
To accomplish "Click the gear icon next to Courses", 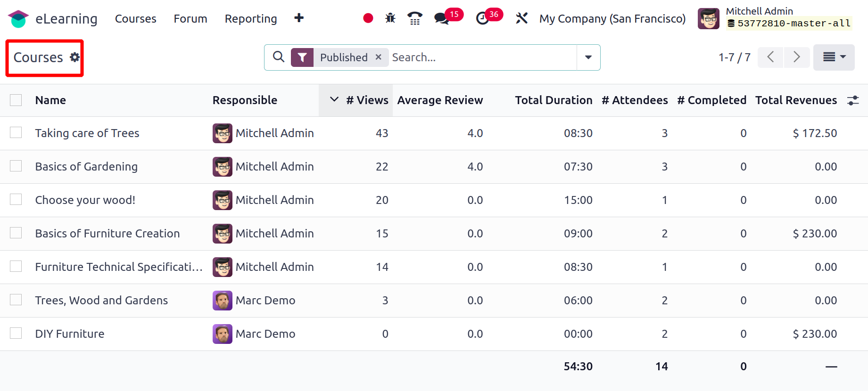I will coord(74,57).
